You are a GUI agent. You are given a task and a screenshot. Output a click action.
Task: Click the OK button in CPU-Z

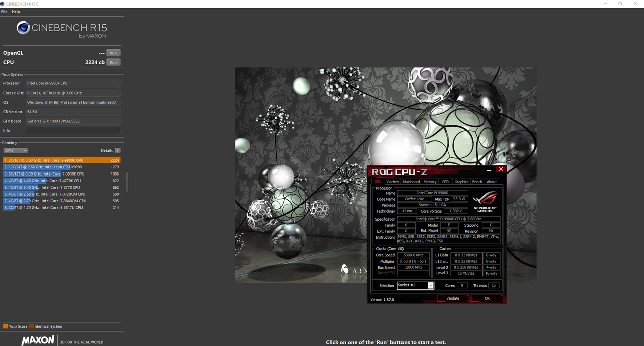click(487, 298)
